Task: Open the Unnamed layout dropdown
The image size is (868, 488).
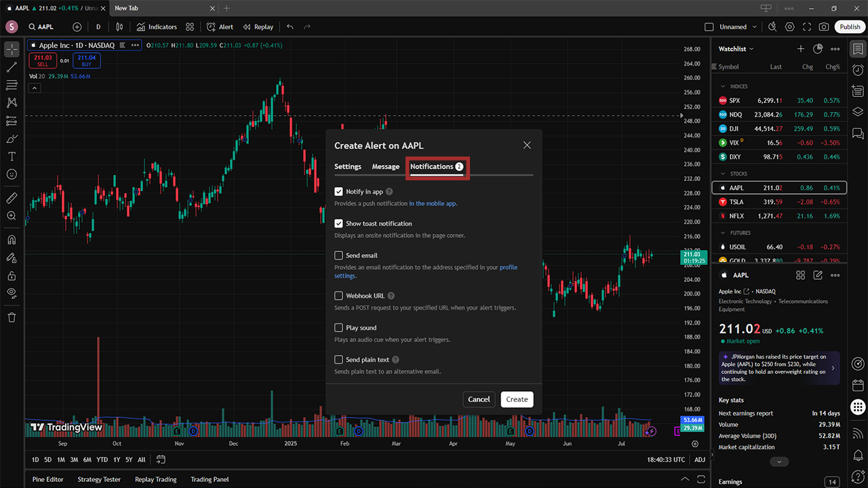Action: pyautogui.click(x=737, y=27)
